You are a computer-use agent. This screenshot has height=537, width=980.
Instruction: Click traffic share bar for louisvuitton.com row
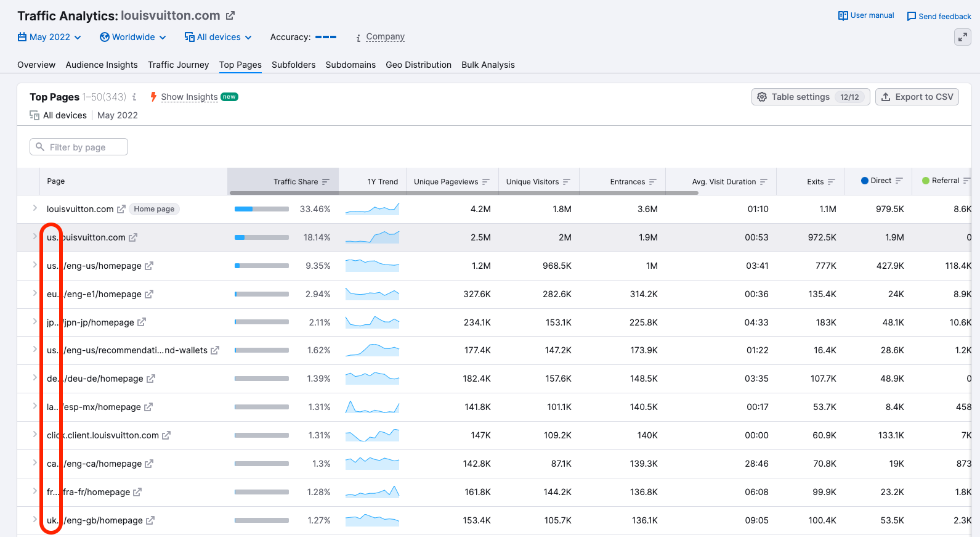262,209
